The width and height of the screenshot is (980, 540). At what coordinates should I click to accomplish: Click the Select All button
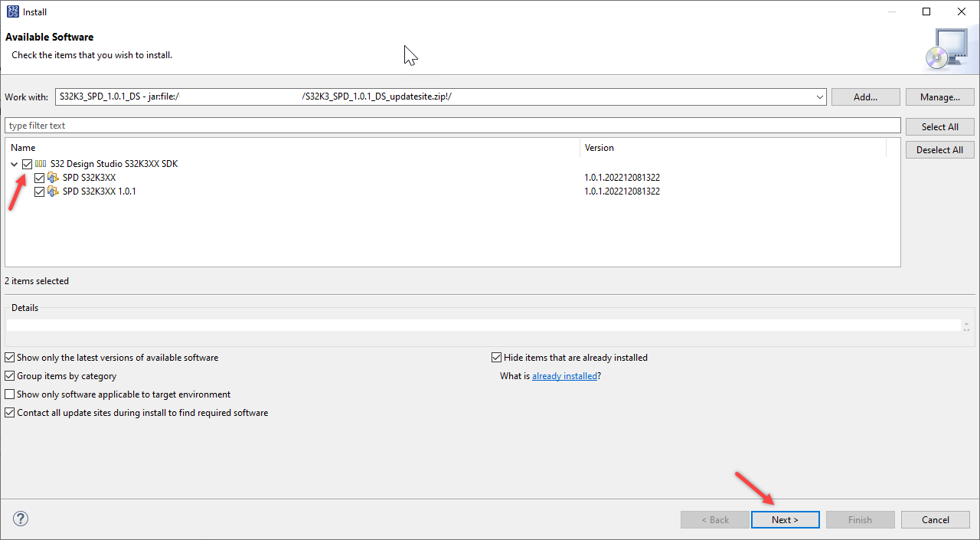click(x=940, y=127)
